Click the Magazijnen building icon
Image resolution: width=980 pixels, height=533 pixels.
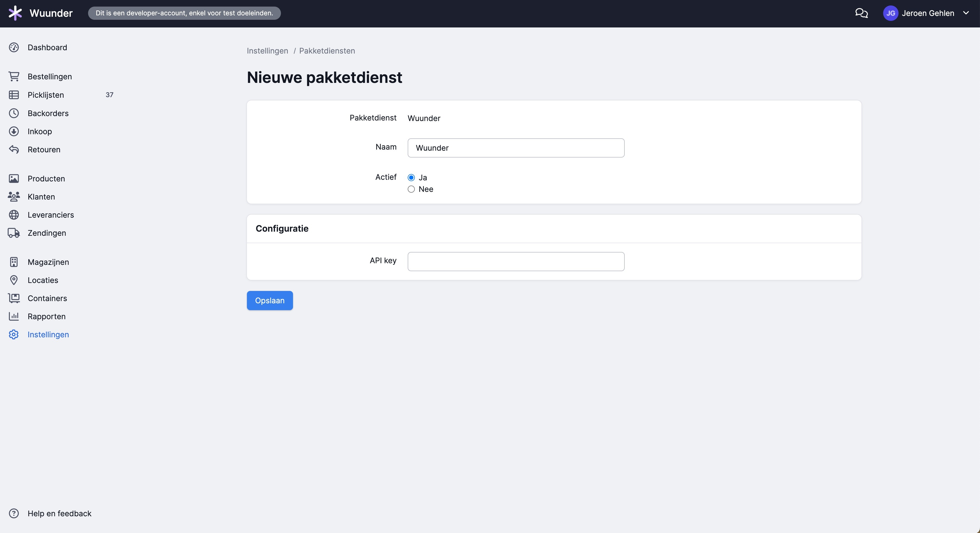14,262
